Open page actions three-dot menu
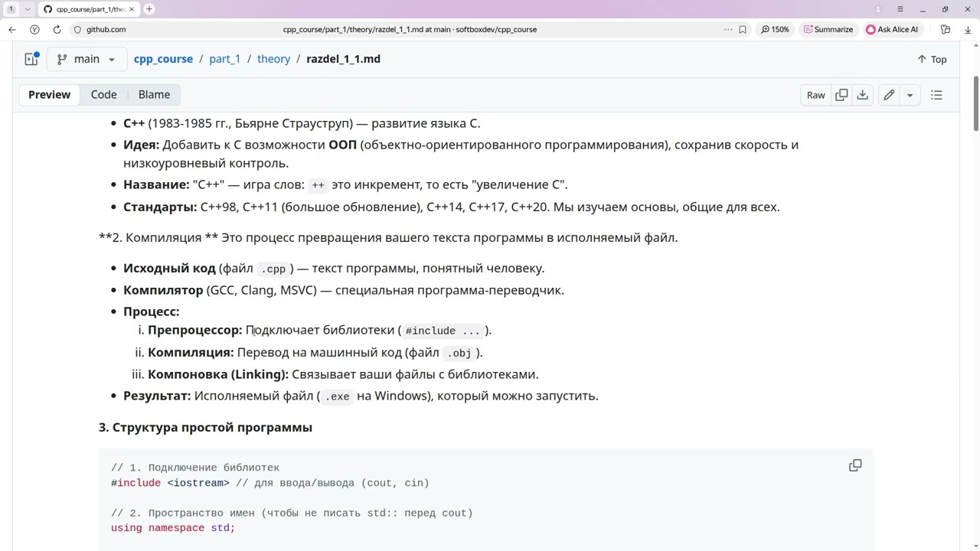980x551 pixels. click(728, 29)
